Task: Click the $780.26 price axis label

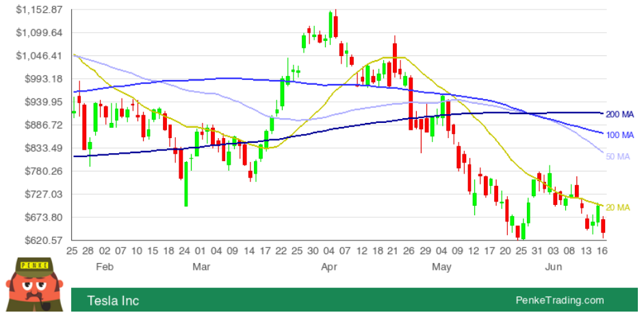Action: click(x=42, y=171)
